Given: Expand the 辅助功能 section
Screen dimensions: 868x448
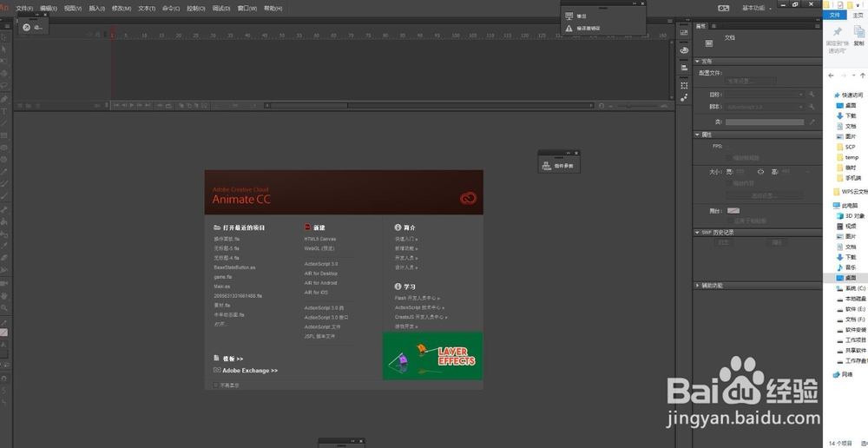Looking at the screenshot, I should tap(698, 286).
